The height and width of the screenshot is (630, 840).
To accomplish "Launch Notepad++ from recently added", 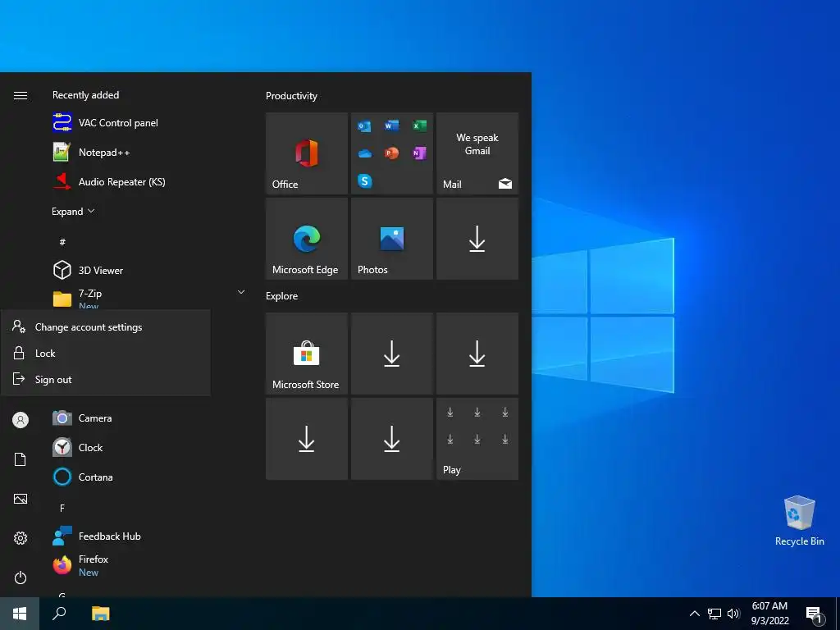I will (x=144, y=152).
